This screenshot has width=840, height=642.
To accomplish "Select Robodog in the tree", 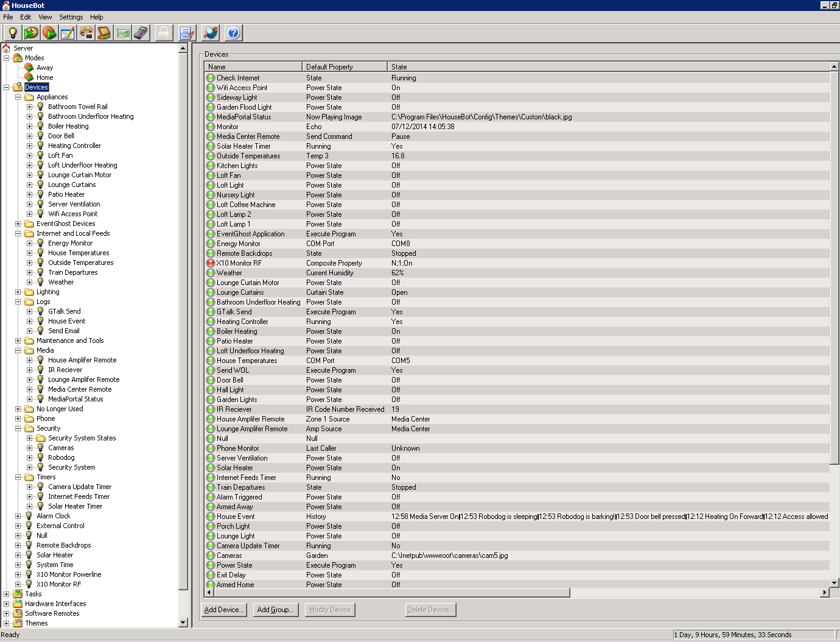I will (61, 457).
